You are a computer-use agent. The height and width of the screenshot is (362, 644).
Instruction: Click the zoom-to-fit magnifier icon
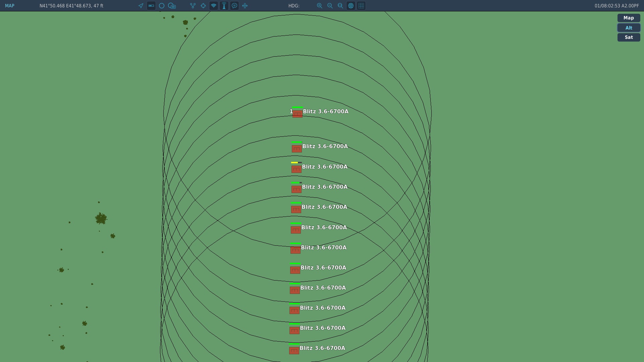coord(340,6)
